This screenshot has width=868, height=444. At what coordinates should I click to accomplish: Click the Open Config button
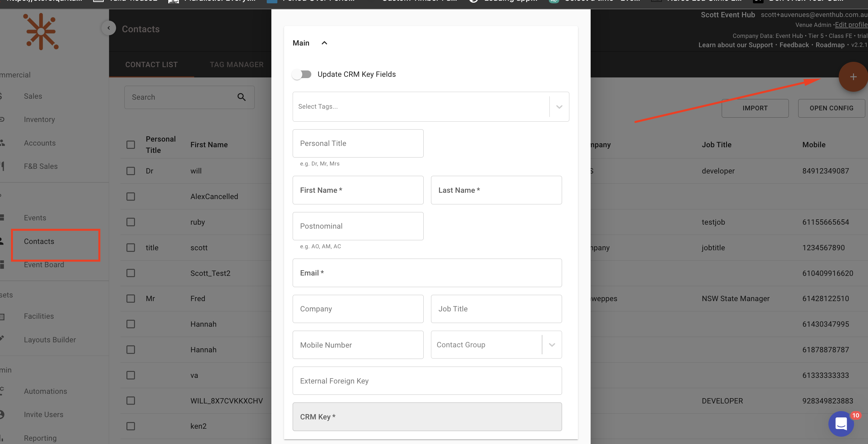(x=831, y=108)
